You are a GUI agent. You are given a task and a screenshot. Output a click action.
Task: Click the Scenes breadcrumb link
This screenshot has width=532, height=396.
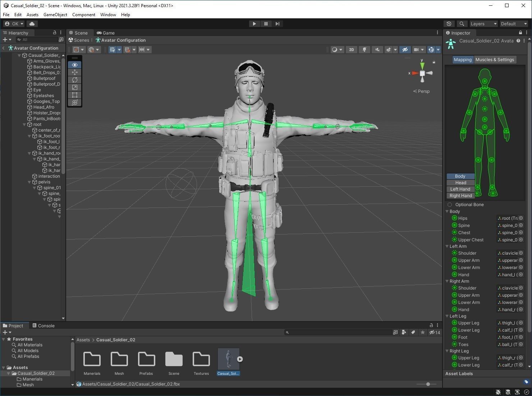79,40
